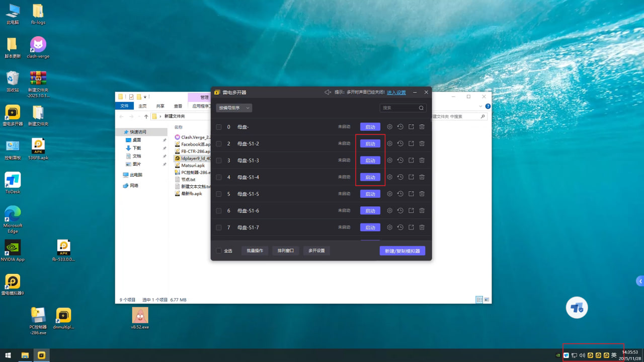Click backup/restore icon for 母盘-S1-3
The height and width of the screenshot is (362, 644).
[400, 160]
